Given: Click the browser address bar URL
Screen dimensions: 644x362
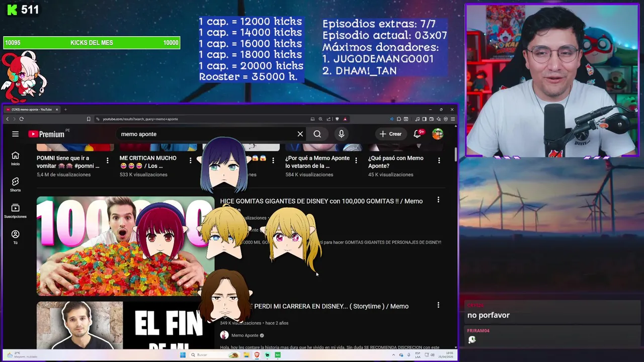Looking at the screenshot, I should 140,119.
